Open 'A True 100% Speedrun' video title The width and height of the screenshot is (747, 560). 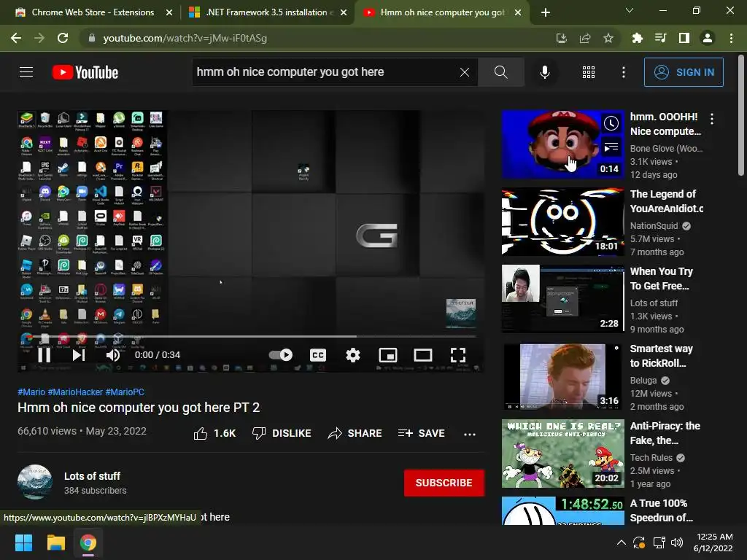(661, 510)
